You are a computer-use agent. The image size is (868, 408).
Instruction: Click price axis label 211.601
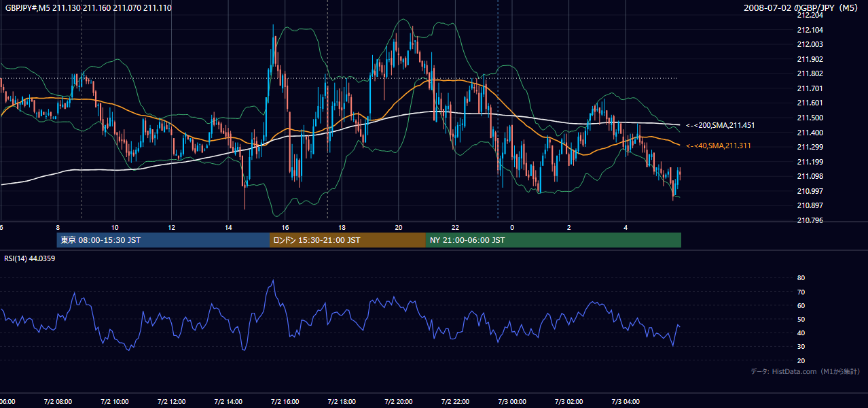(x=810, y=103)
